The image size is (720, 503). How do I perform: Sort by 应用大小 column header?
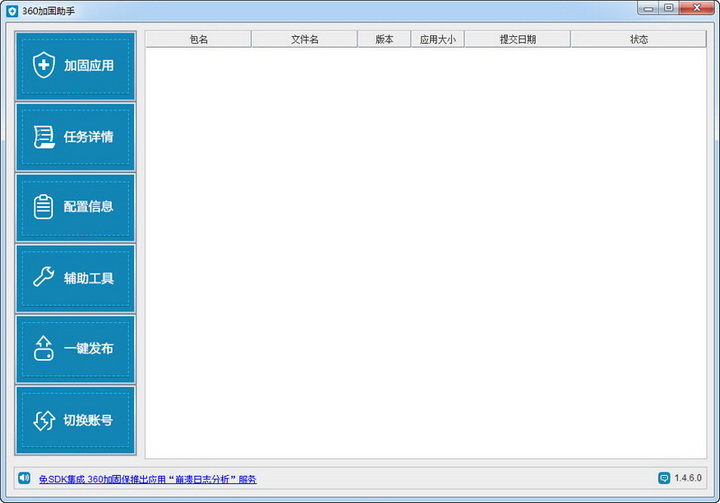438,40
